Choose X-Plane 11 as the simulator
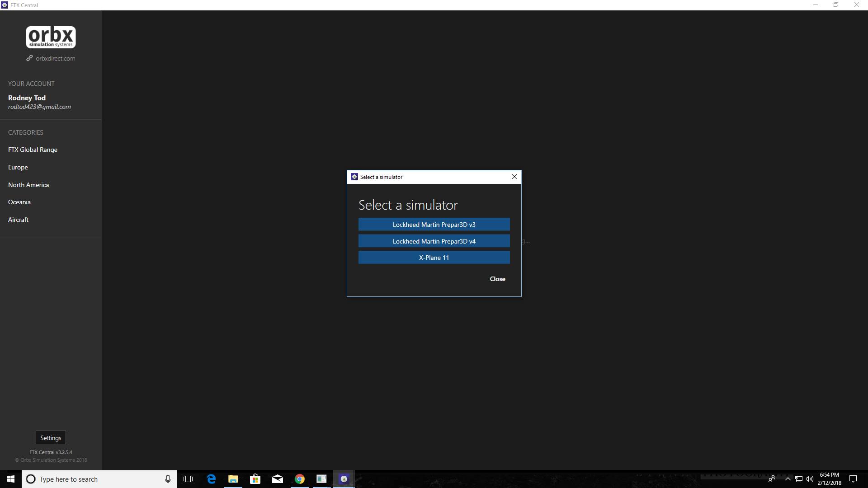This screenshot has height=488, width=868. pyautogui.click(x=434, y=257)
